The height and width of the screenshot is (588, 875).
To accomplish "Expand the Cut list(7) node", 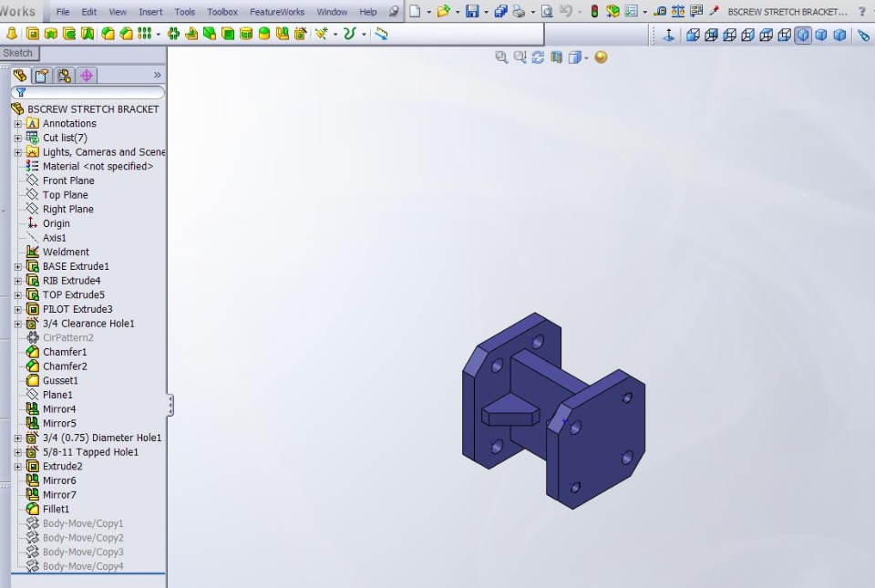I will pyautogui.click(x=18, y=138).
